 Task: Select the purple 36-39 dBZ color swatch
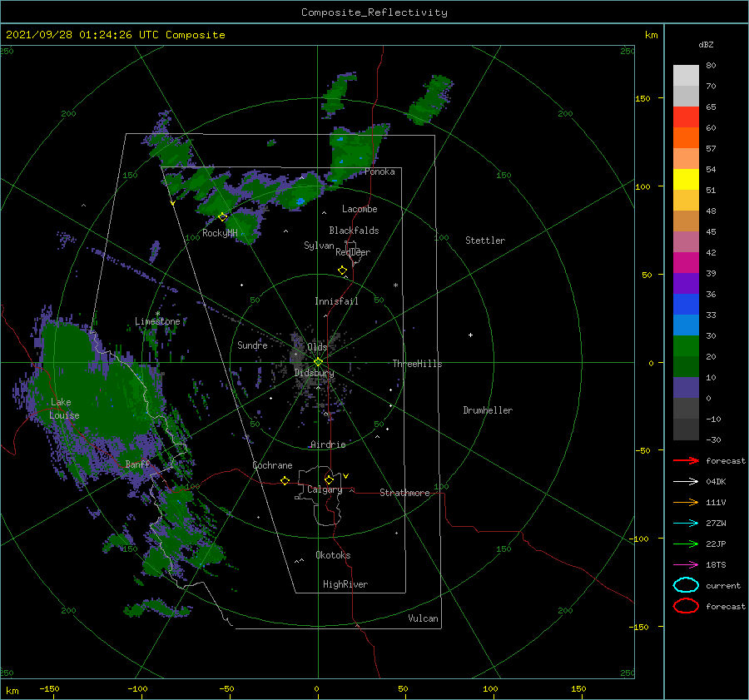coord(686,283)
